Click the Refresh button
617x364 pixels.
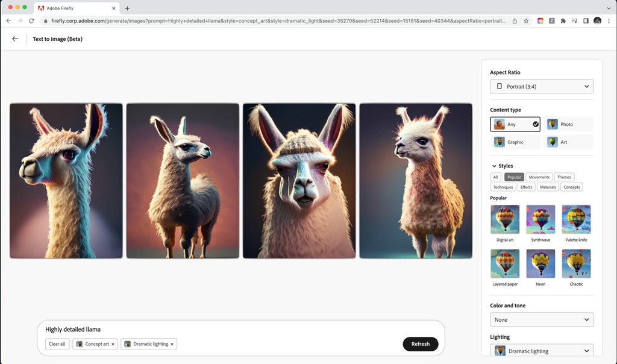[420, 344]
